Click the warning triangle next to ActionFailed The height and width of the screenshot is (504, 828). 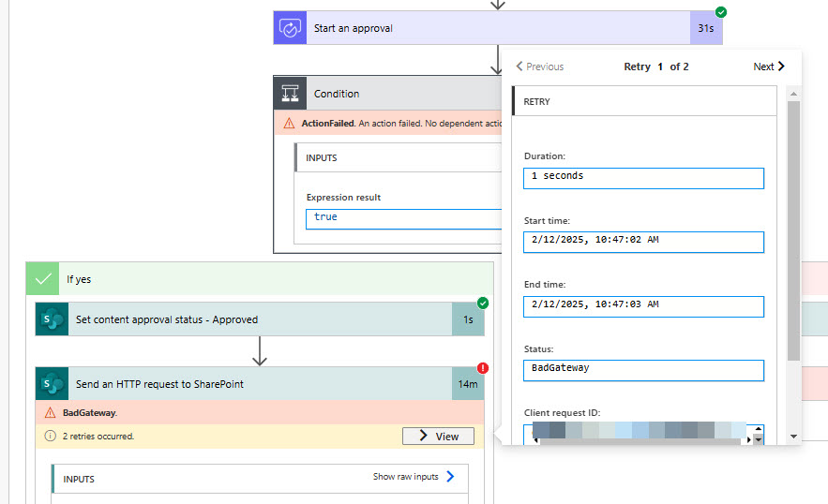[x=289, y=124]
